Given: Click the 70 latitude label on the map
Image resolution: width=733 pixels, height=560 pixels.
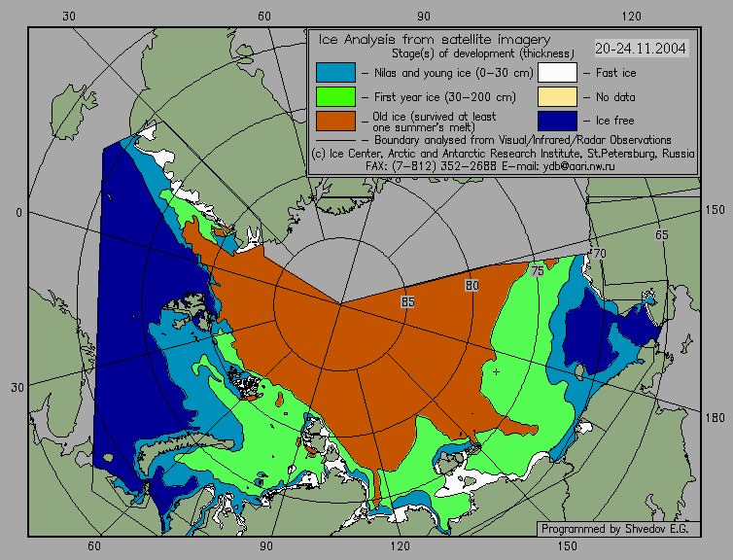Looking at the screenshot, I should coord(599,254).
